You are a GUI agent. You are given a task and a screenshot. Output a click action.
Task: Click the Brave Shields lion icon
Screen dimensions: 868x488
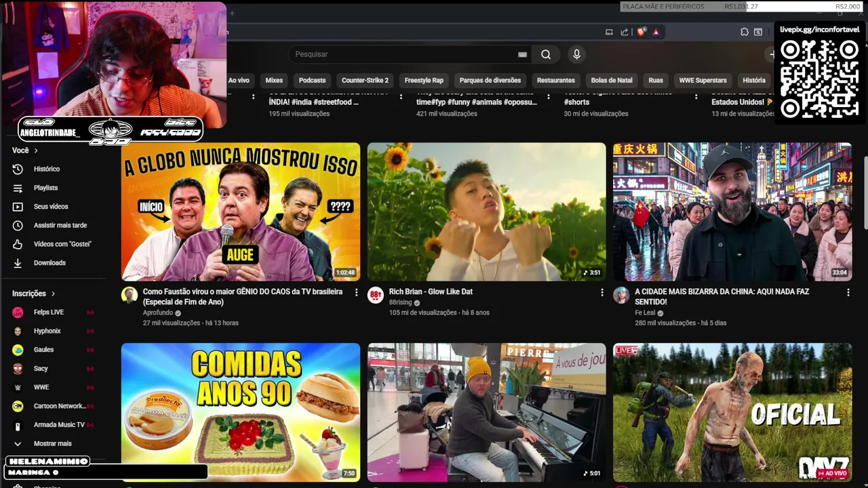pyautogui.click(x=641, y=32)
